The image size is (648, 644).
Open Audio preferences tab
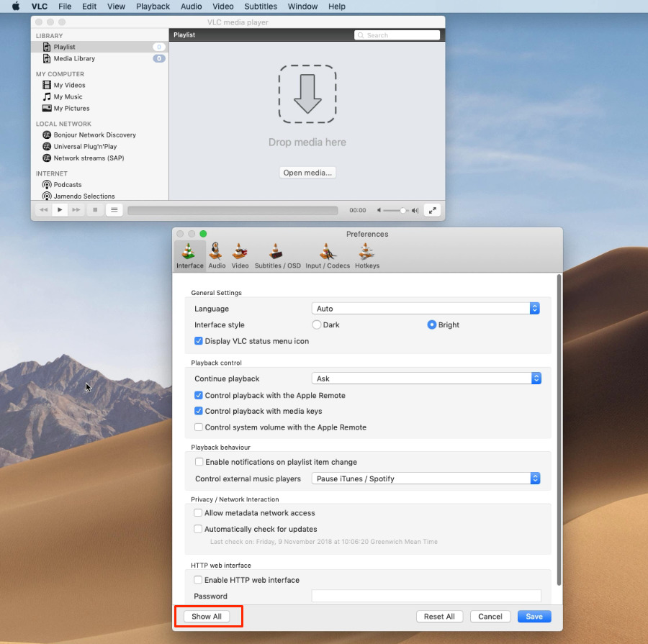217,255
